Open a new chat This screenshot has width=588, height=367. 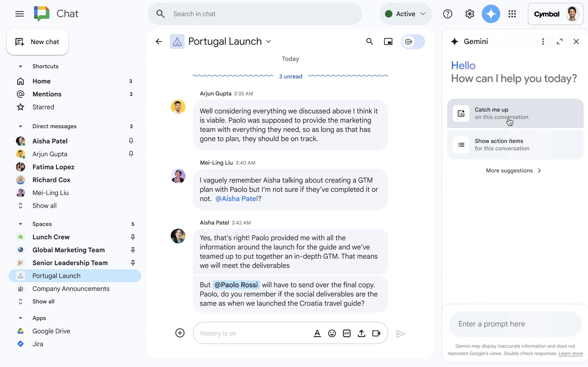[x=37, y=42]
